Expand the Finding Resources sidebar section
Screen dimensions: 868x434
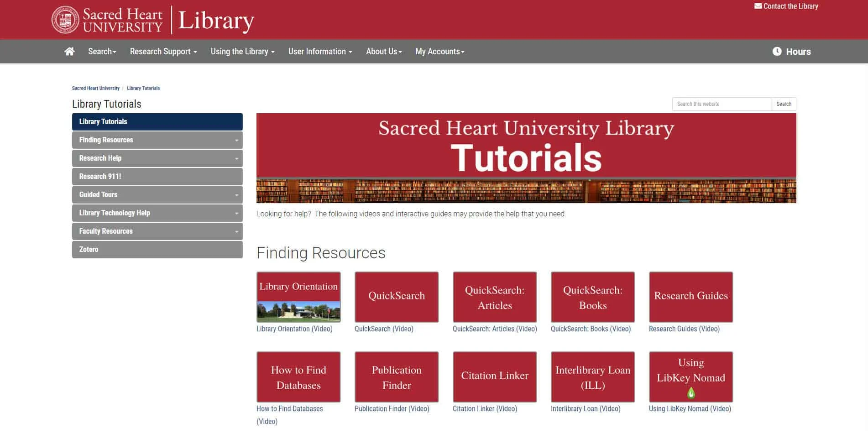coord(236,140)
